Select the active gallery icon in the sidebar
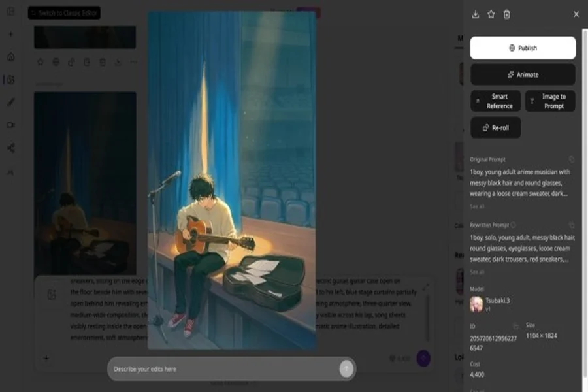 point(11,80)
